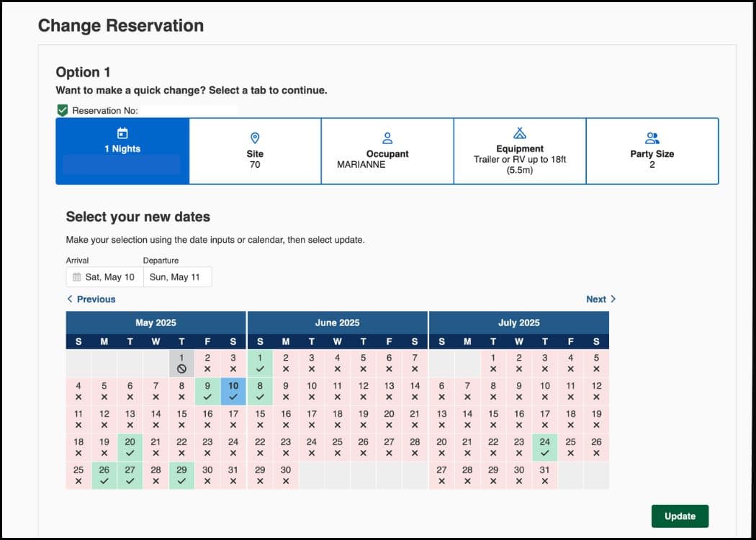
Task: Click the green Update button
Action: (680, 516)
